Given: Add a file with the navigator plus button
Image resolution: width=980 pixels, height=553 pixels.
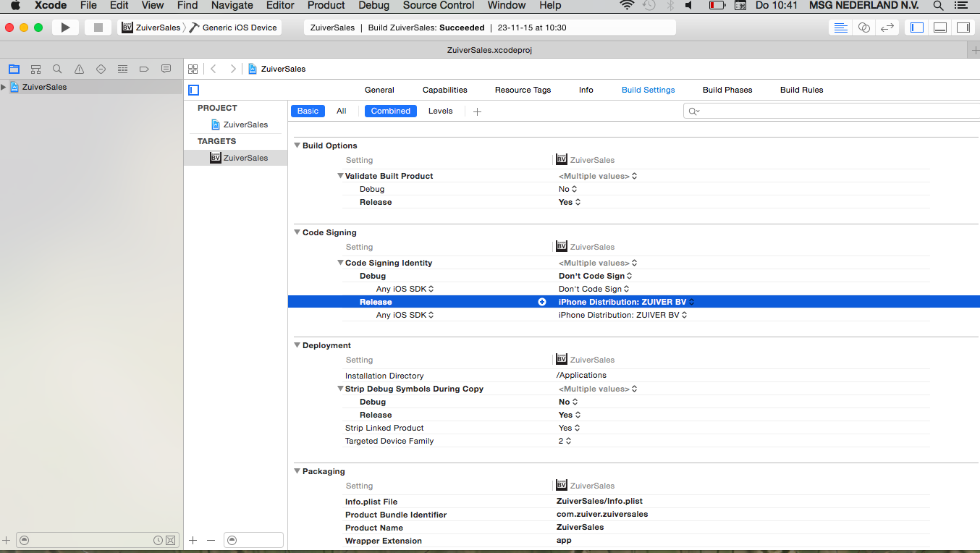Looking at the screenshot, I should point(7,540).
